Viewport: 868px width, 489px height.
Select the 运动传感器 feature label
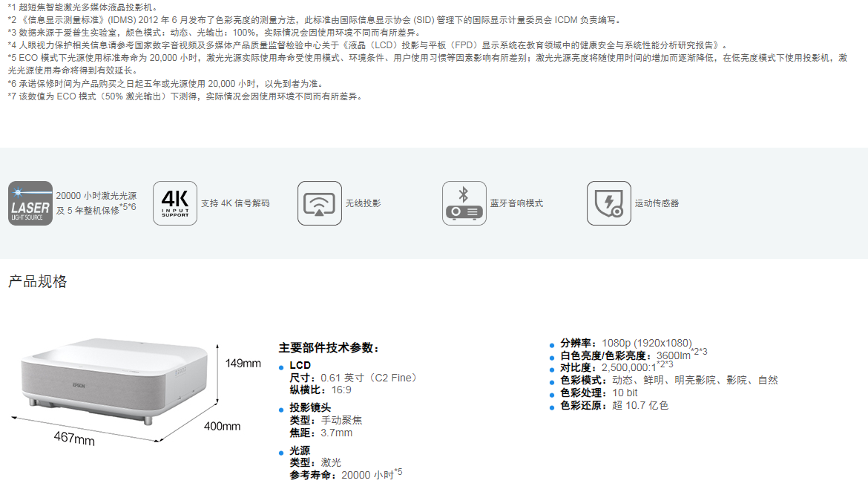coord(657,203)
